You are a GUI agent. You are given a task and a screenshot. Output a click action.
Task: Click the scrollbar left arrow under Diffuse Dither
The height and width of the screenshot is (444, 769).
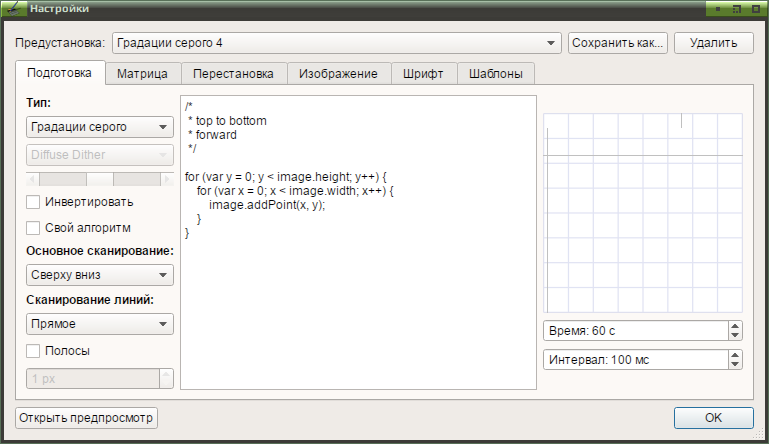tap(32, 180)
